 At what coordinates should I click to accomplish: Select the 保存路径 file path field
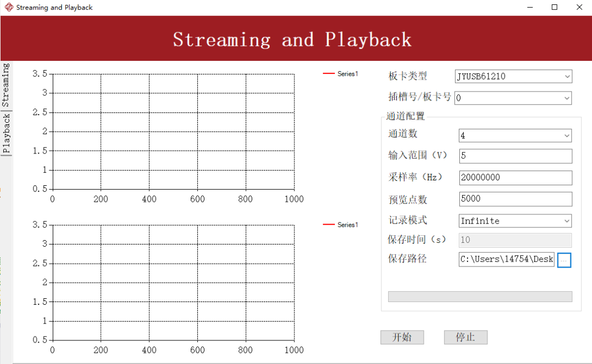point(505,259)
